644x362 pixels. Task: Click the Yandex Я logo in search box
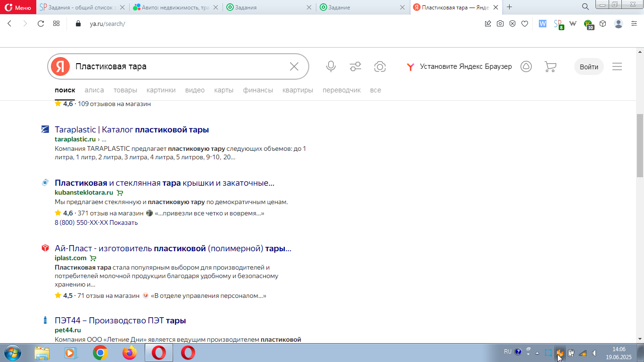click(x=60, y=66)
